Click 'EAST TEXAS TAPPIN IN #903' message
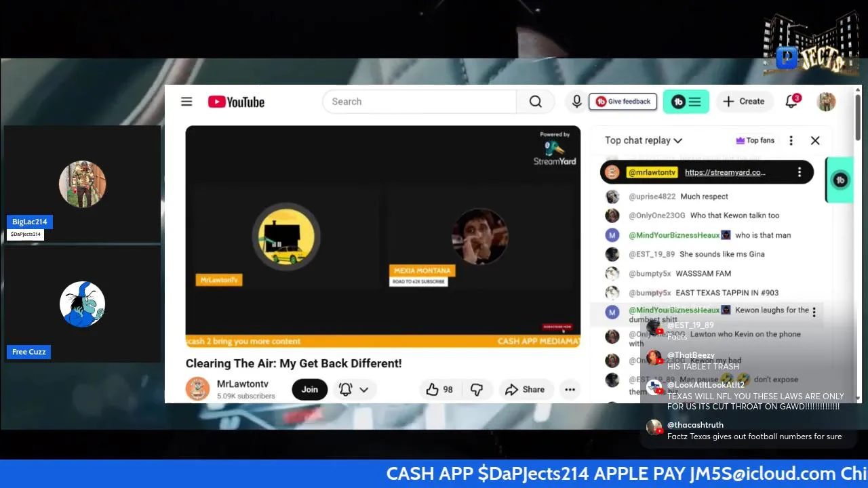The height and width of the screenshot is (488, 868). click(x=727, y=293)
